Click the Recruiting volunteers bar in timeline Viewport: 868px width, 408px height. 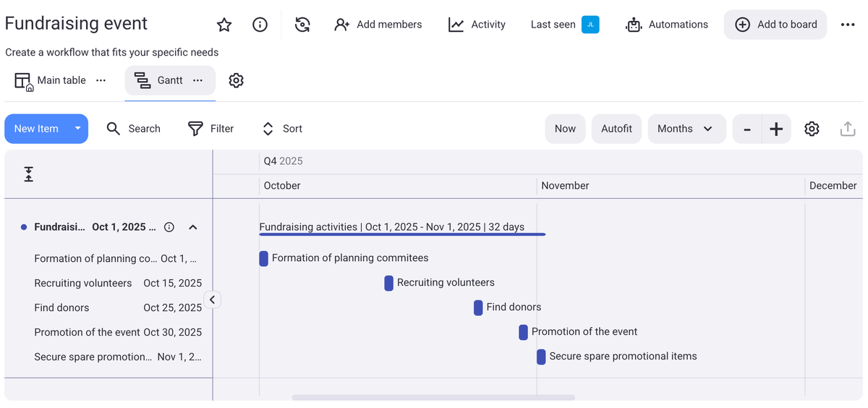click(x=388, y=283)
